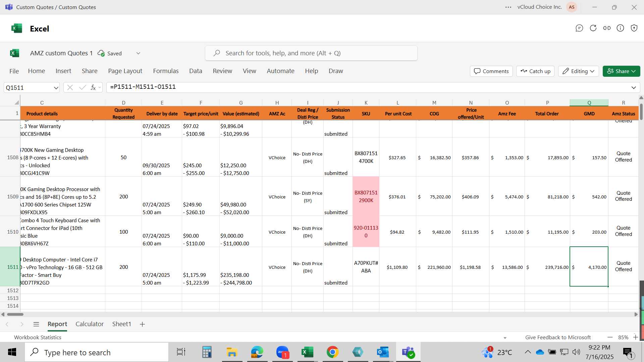Click the 85% zoom level

click(x=623, y=338)
